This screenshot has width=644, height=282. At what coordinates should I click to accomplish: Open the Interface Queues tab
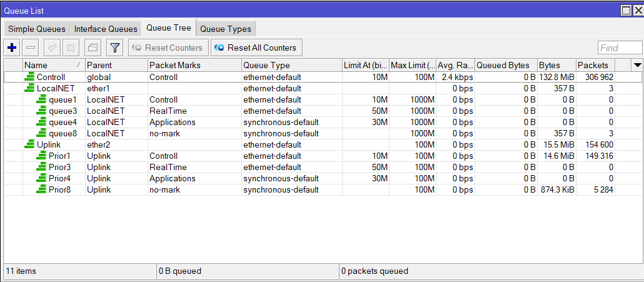point(106,29)
